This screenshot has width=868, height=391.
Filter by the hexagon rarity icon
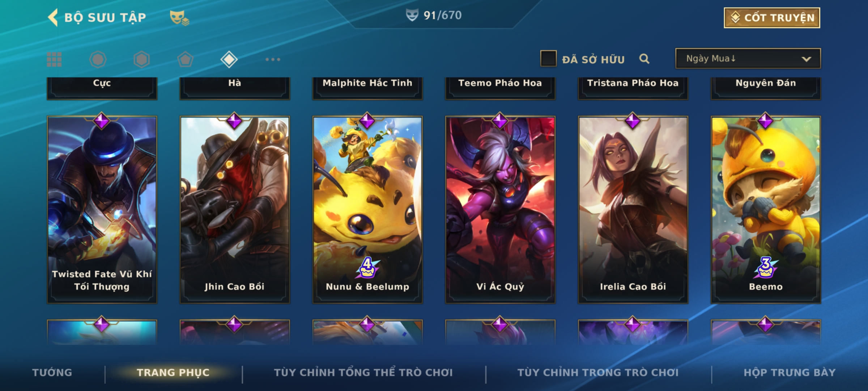tap(141, 59)
